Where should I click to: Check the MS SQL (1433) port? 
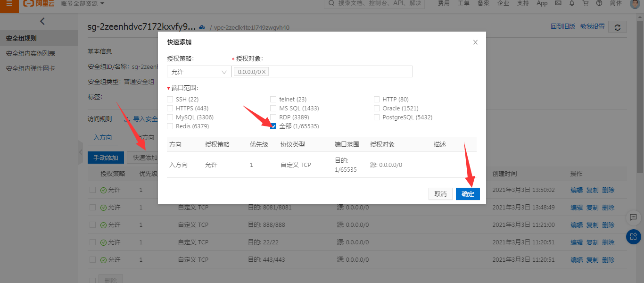(273, 108)
